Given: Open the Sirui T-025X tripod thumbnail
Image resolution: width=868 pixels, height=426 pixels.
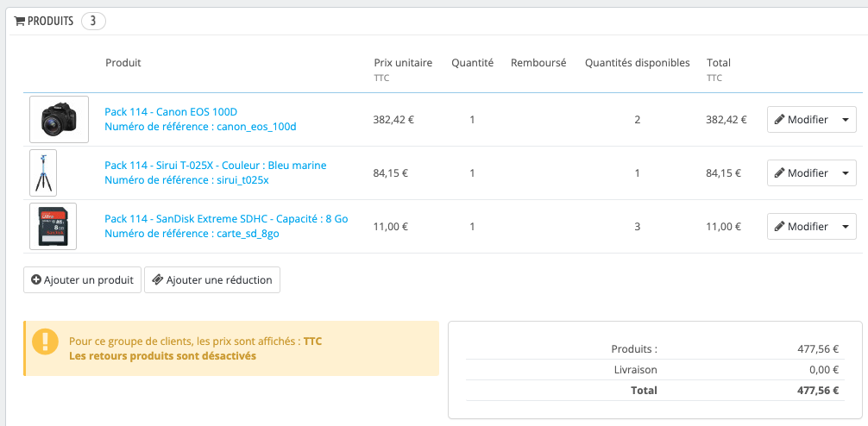Looking at the screenshot, I should (x=43, y=172).
